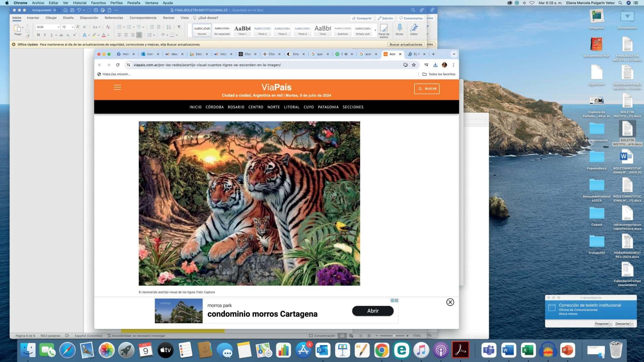Click the Dictar microphone icon
This screenshot has width=644, height=362.
point(399,29)
